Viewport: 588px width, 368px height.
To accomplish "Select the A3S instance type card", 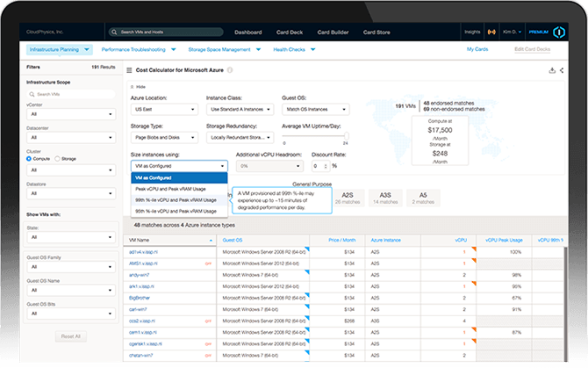I will click(x=385, y=198).
